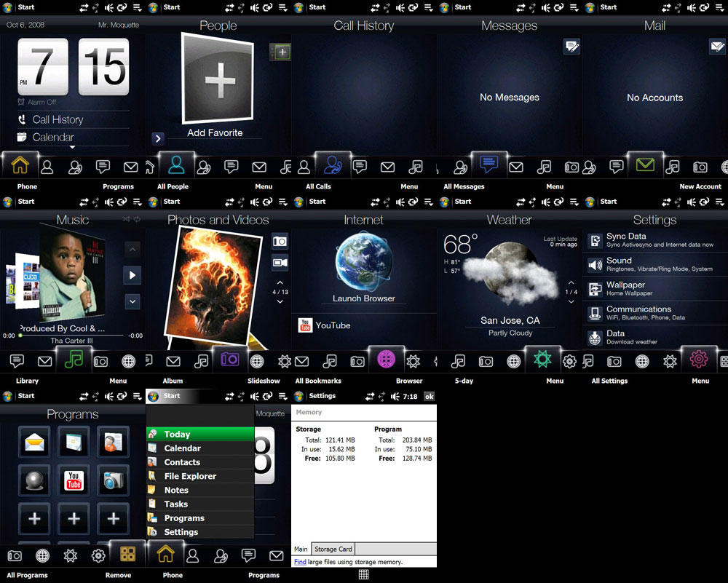Screen dimensions: 728x583
Task: Expand the People list with the blue arrow
Action: pos(158,138)
